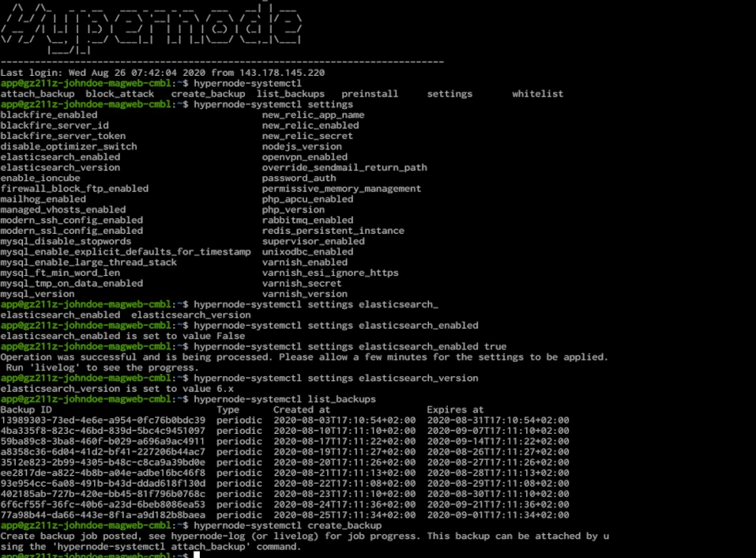Click the 'firewall_block_ftp_enabled' setting name
The height and width of the screenshot is (558, 756).
point(74,189)
